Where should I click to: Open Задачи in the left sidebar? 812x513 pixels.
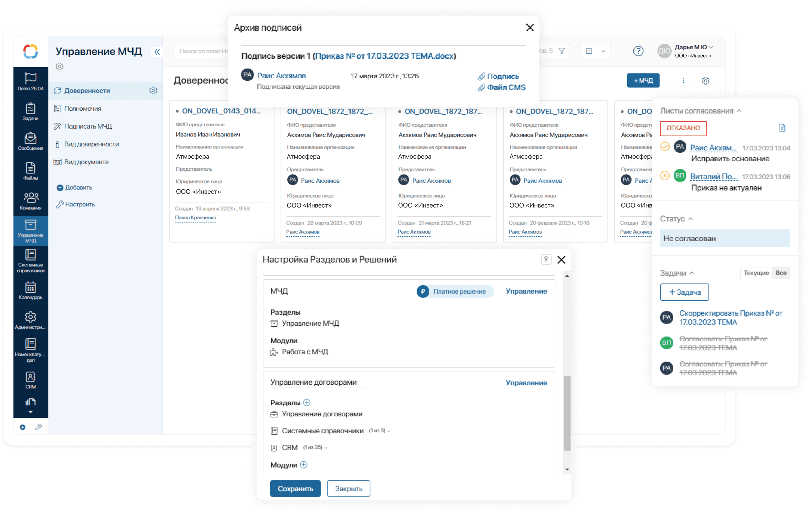pos(30,112)
